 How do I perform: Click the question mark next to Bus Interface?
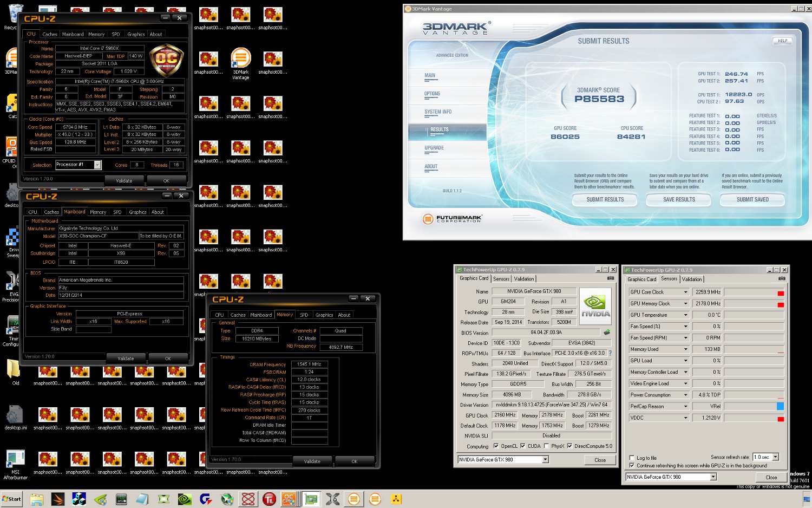pos(610,353)
